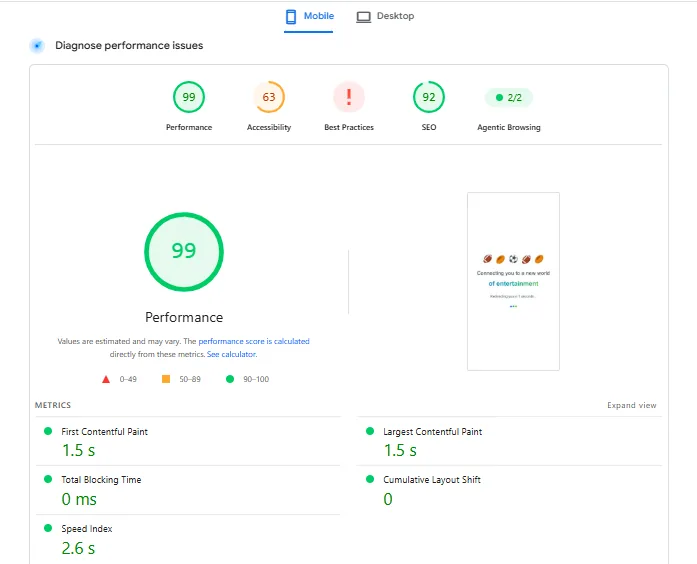Open the Accessibility score gauge 63
Image resolution: width=697 pixels, height=564 pixels.
click(269, 97)
